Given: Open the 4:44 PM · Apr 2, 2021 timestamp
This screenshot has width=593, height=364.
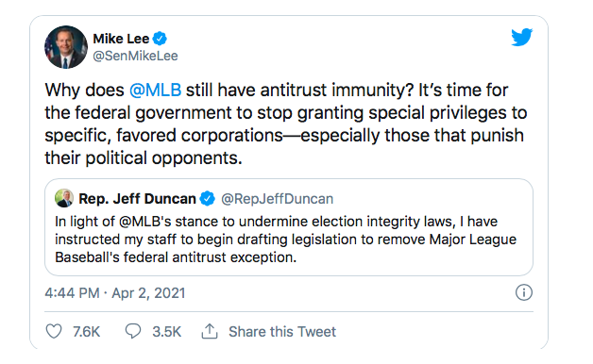Looking at the screenshot, I should click(x=115, y=293).
